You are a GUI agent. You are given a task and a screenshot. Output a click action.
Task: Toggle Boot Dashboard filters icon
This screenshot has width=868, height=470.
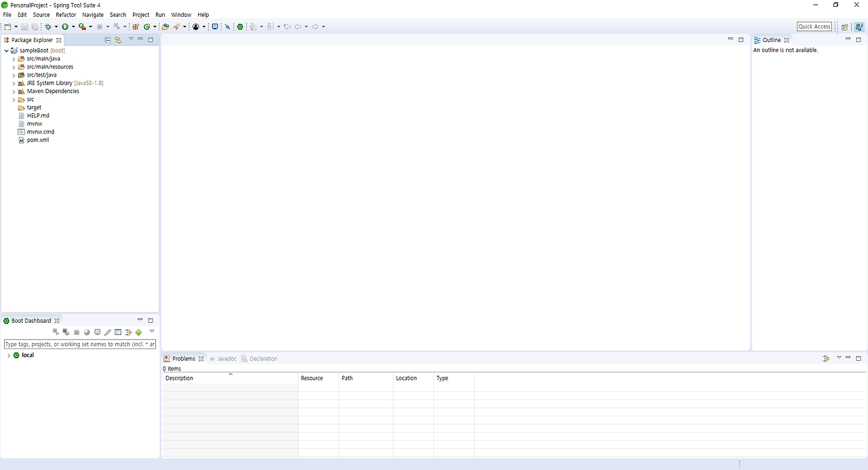click(128, 332)
